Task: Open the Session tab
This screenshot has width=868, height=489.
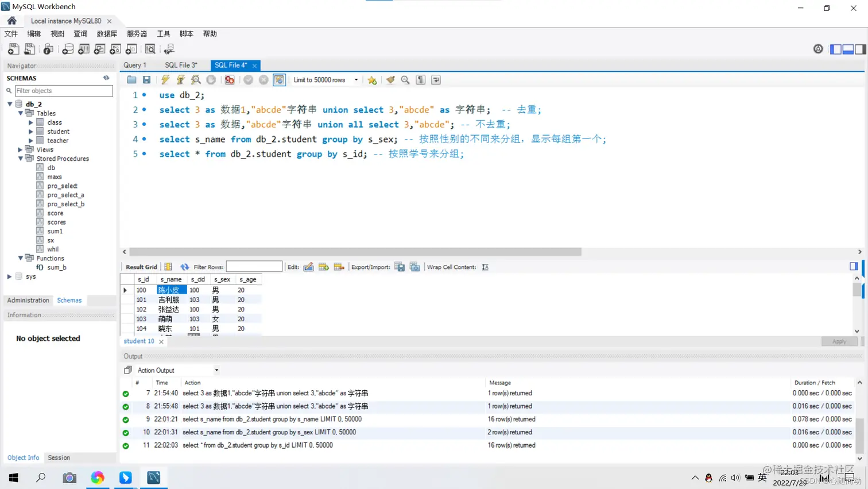Action: [x=59, y=458]
